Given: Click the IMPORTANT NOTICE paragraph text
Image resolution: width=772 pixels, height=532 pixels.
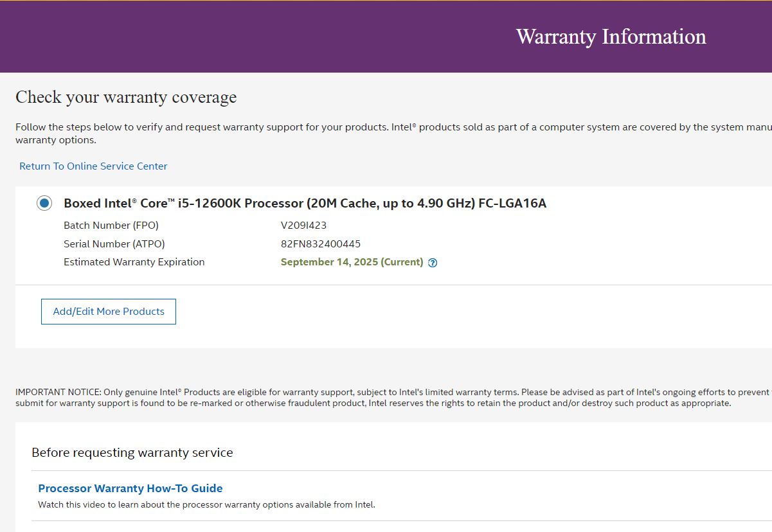Looking at the screenshot, I should pos(393,398).
